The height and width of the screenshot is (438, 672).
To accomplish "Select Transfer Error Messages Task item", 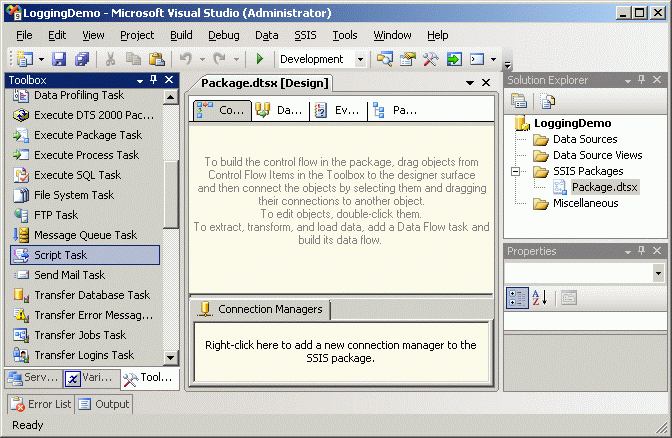I will click(x=86, y=315).
